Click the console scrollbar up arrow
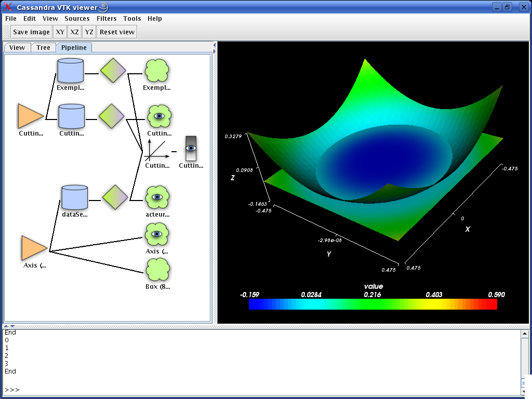Screen dimensions: 532x399 click(524, 335)
